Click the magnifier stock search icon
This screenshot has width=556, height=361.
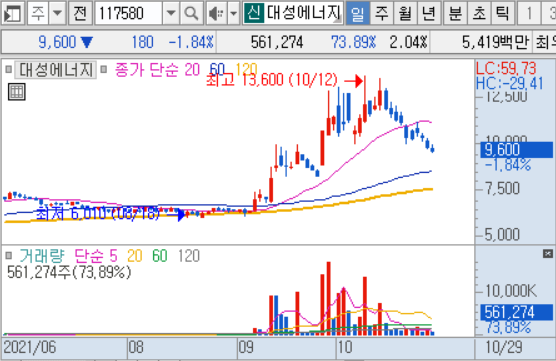tap(191, 13)
